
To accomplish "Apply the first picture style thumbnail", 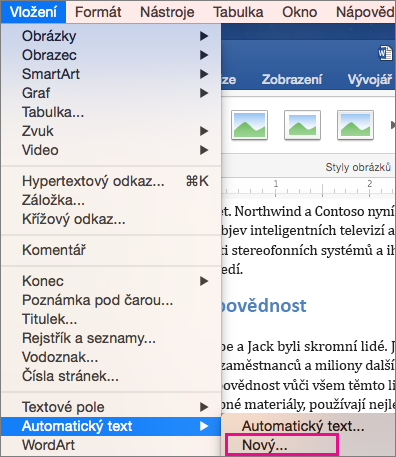I will [x=249, y=125].
